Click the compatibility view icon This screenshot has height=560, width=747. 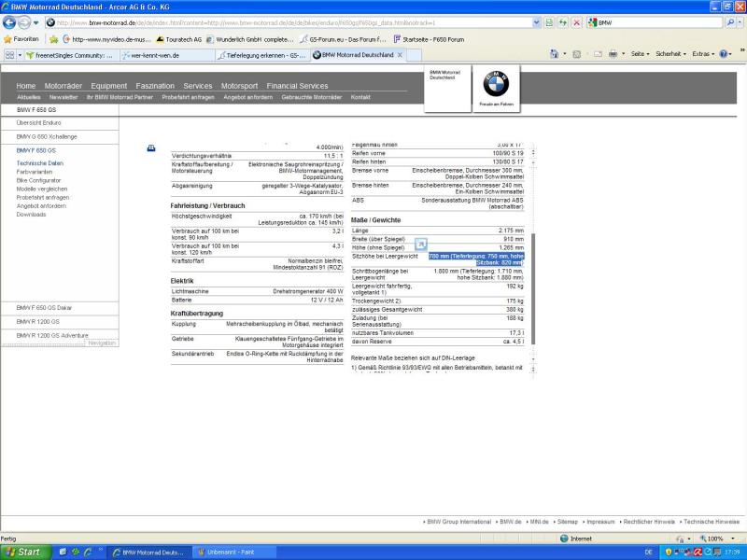point(549,22)
